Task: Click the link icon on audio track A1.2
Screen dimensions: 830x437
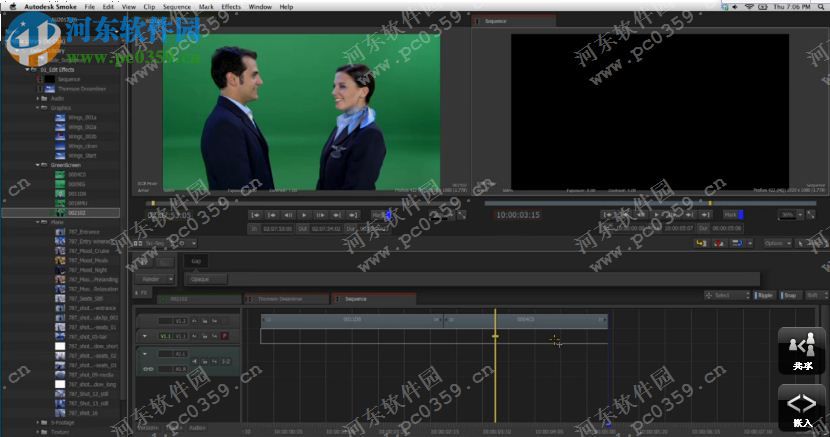Action: [148, 369]
